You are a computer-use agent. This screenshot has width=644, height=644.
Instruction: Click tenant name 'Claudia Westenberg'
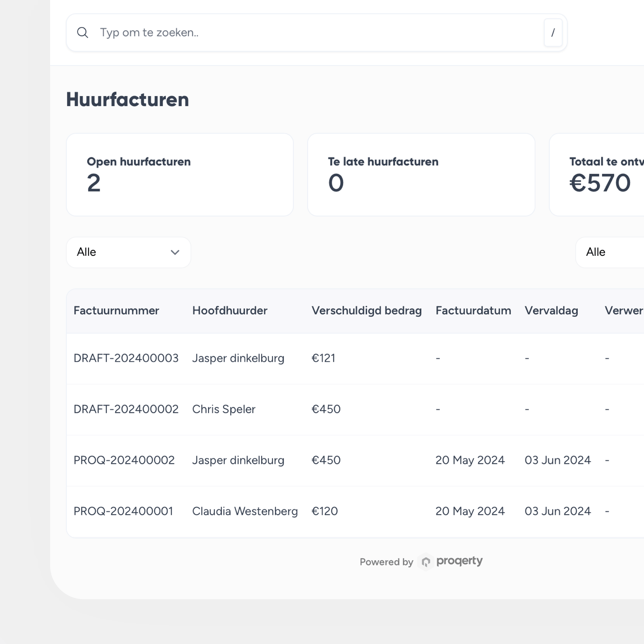point(245,511)
